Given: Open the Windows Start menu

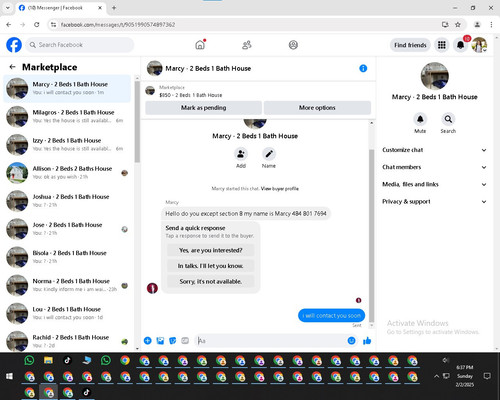Looking at the screenshot, I should tap(10, 376).
